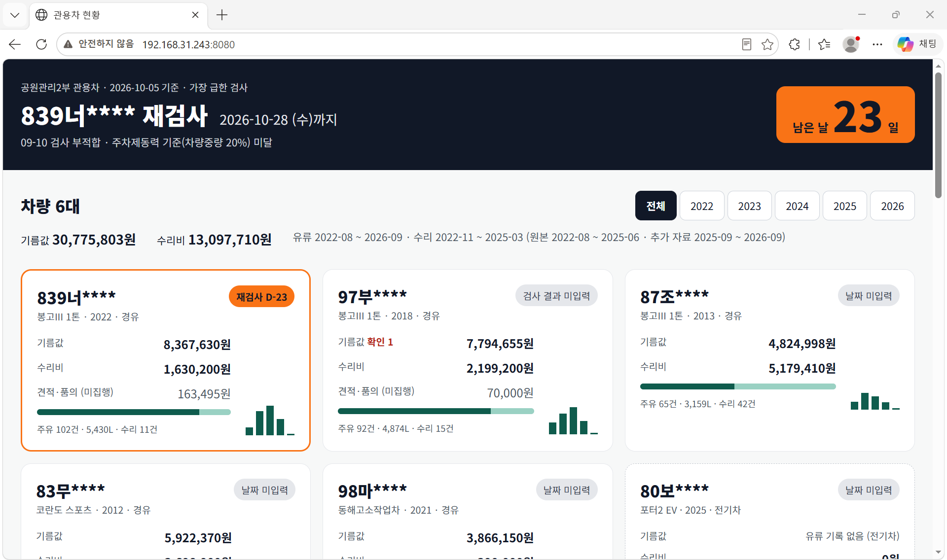This screenshot has width=947, height=560.
Task: Click the 839너 card progress bar
Action: tap(134, 412)
